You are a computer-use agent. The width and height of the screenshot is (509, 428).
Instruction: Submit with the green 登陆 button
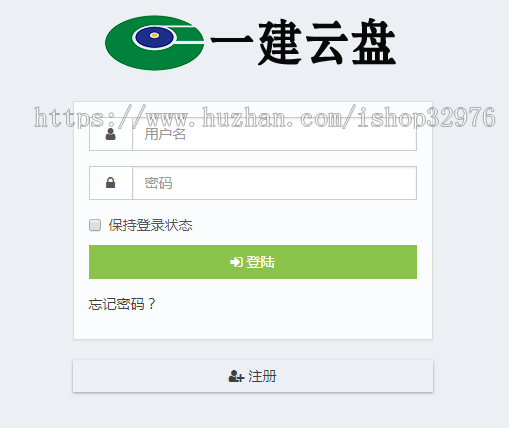click(x=253, y=262)
